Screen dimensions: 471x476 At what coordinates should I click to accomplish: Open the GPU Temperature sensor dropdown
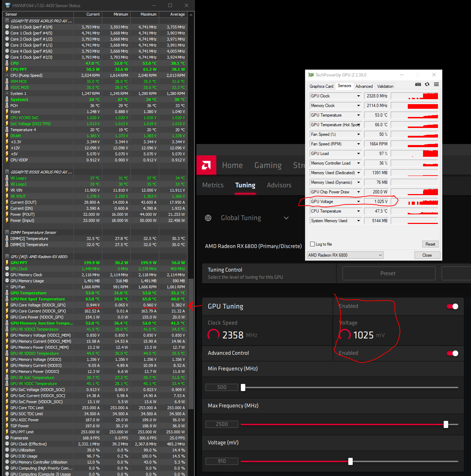pos(359,115)
